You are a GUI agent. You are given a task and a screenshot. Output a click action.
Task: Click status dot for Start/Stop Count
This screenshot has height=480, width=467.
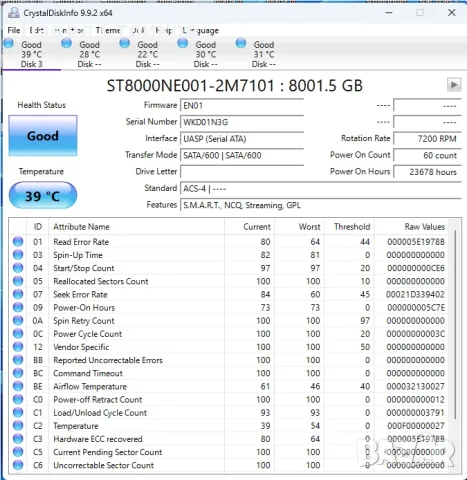18,268
